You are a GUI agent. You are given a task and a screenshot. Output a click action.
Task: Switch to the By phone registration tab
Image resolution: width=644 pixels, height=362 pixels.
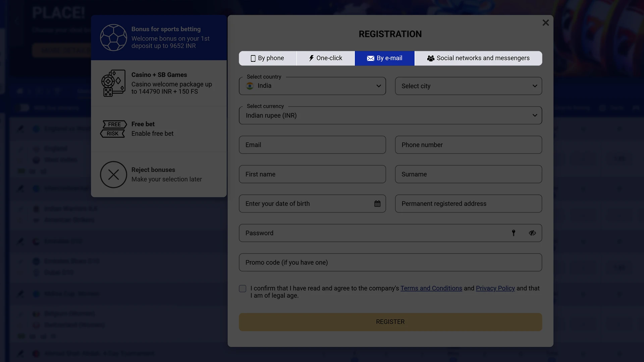click(x=267, y=58)
